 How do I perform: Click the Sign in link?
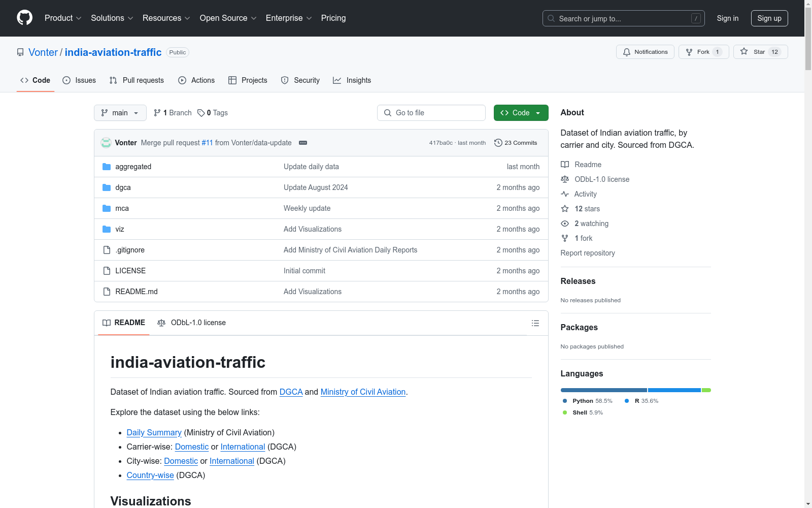pos(728,18)
